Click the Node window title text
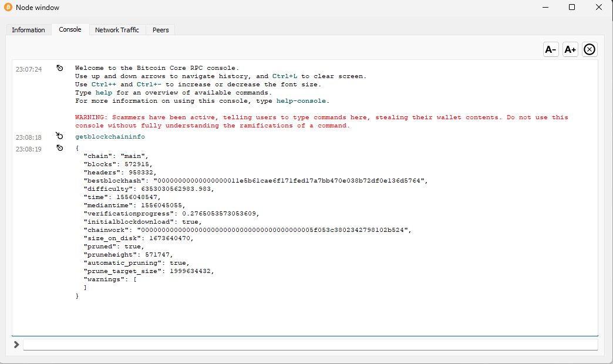 click(38, 8)
